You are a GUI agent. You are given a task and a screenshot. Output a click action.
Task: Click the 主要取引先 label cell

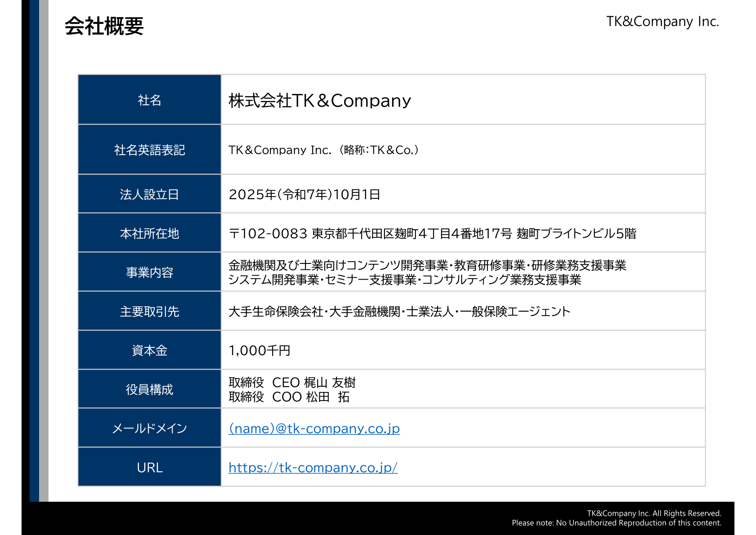150,312
